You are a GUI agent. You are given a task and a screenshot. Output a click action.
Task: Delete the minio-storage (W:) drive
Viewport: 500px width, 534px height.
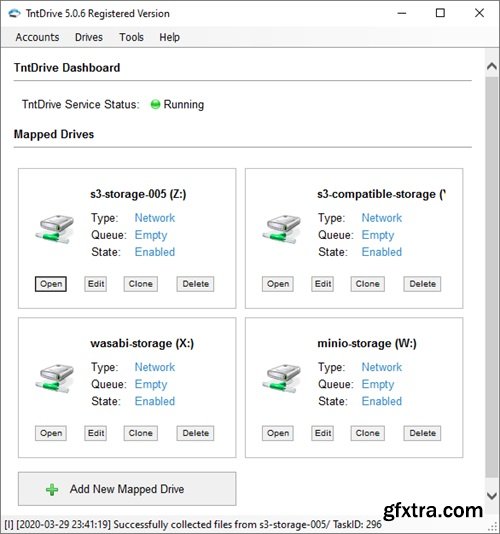click(x=422, y=433)
